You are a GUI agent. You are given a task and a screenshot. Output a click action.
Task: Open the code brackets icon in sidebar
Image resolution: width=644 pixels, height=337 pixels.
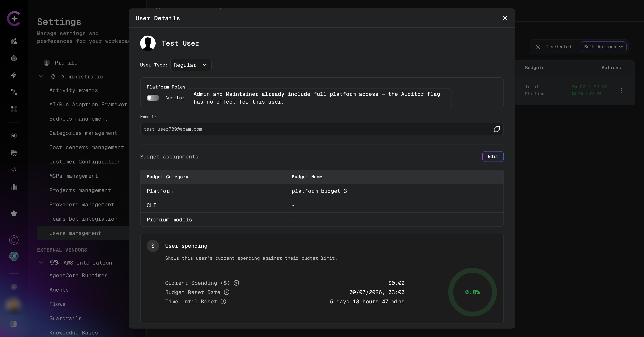tap(14, 170)
